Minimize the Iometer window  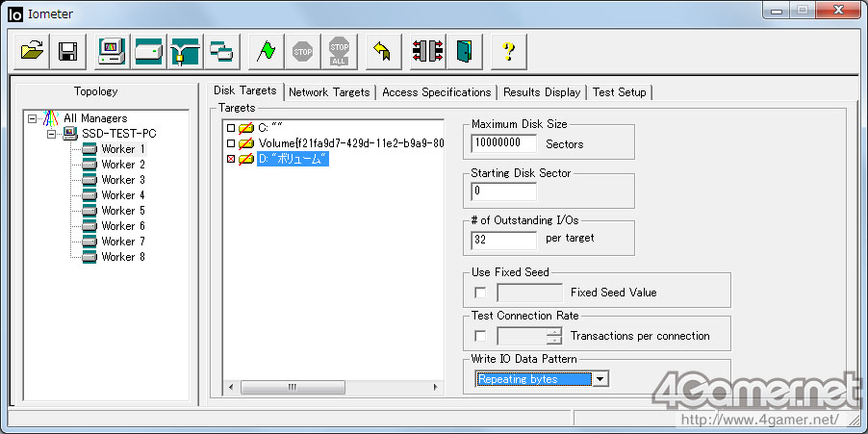pos(776,10)
